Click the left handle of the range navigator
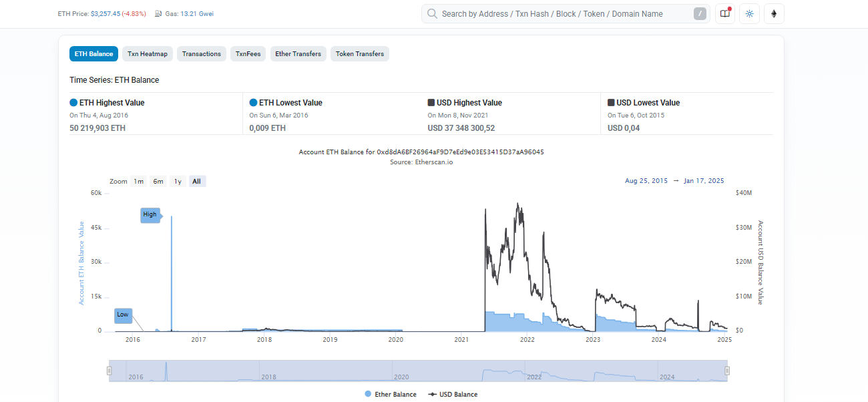 pyautogui.click(x=110, y=371)
